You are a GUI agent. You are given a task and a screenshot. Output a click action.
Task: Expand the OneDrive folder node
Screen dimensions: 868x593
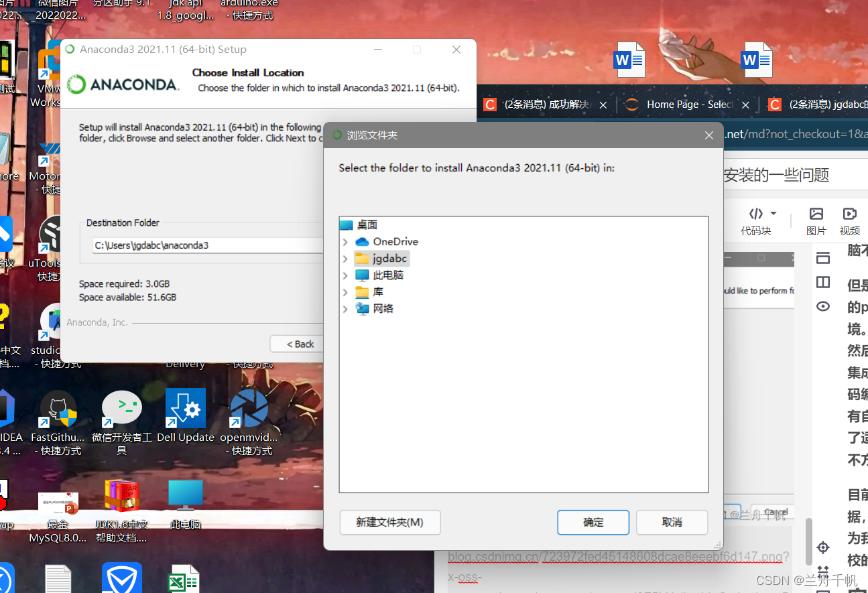click(x=345, y=242)
